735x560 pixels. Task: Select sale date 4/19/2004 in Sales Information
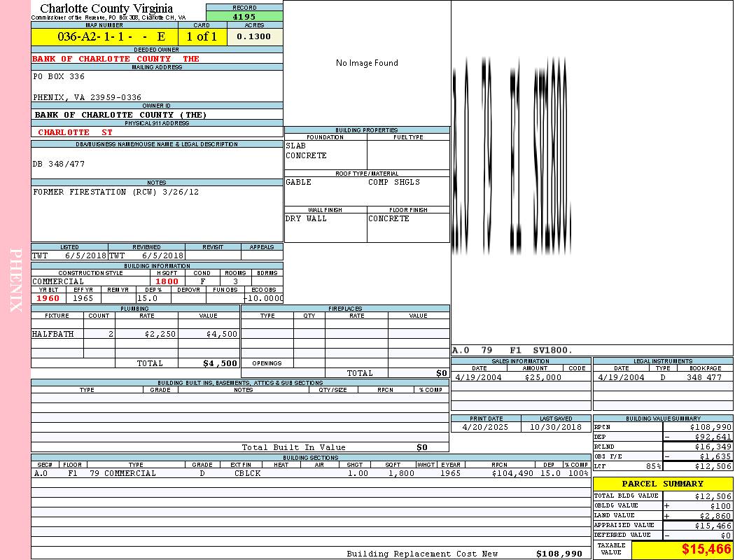(478, 377)
